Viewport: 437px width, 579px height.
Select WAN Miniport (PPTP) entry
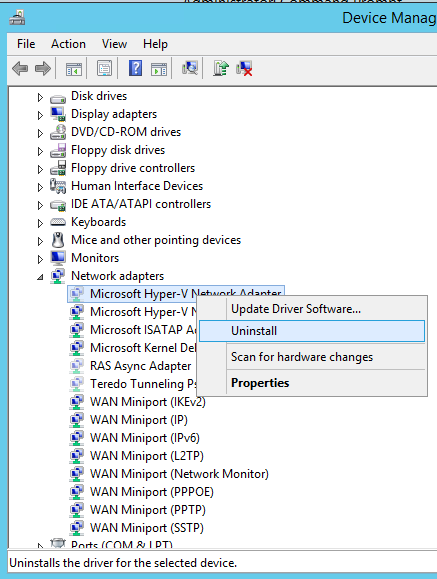click(x=148, y=510)
